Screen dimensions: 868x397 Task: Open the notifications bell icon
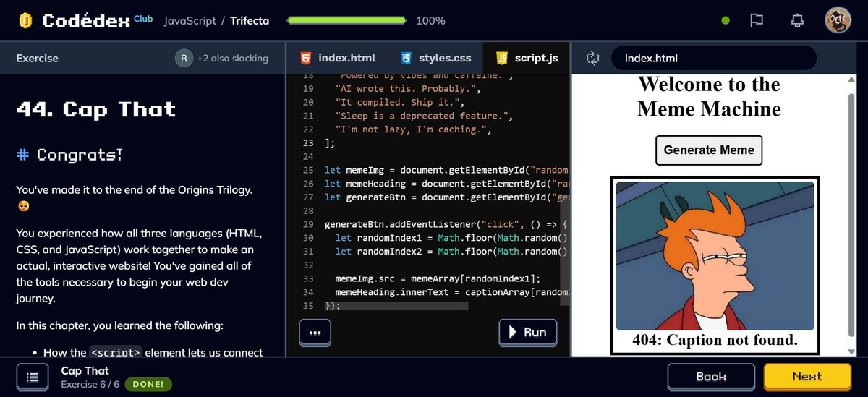pyautogui.click(x=798, y=20)
